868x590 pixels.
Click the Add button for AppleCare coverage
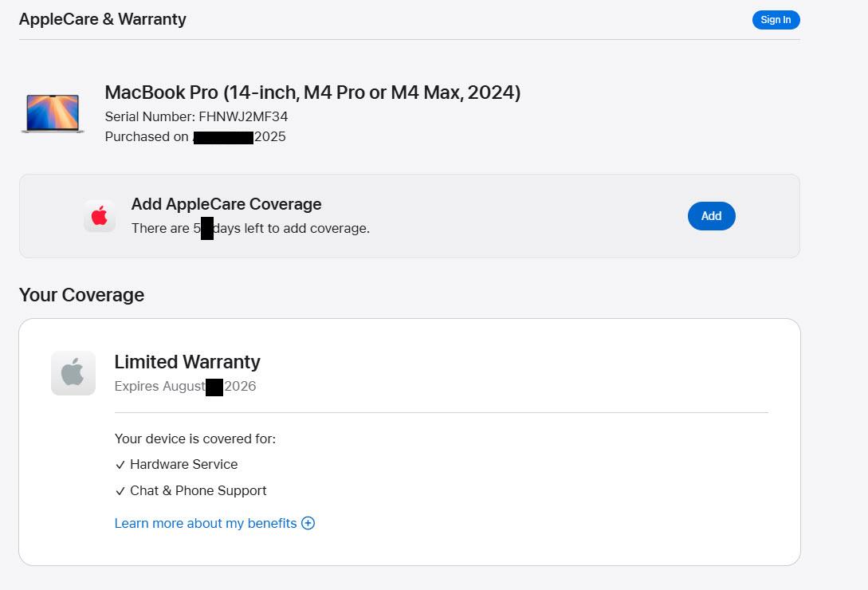tap(711, 216)
